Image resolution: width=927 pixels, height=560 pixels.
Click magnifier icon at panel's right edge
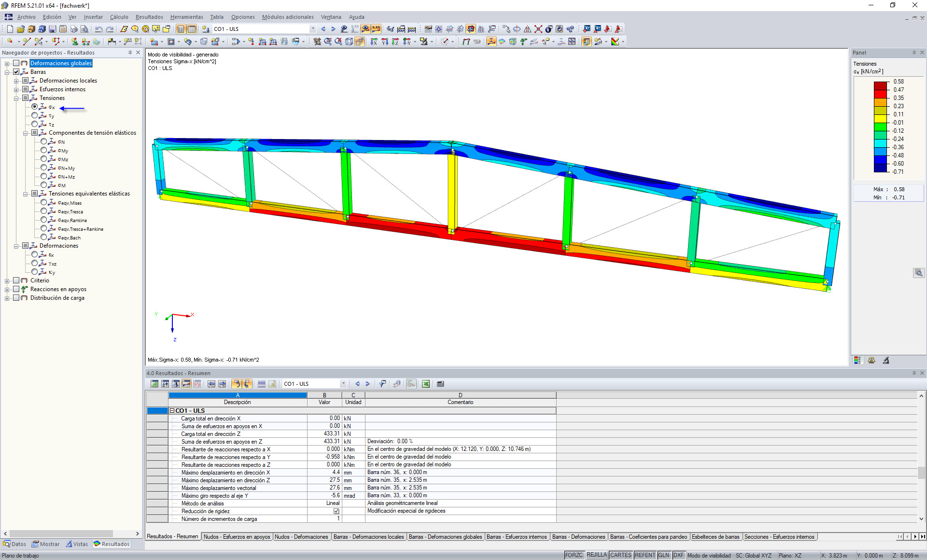(x=918, y=273)
